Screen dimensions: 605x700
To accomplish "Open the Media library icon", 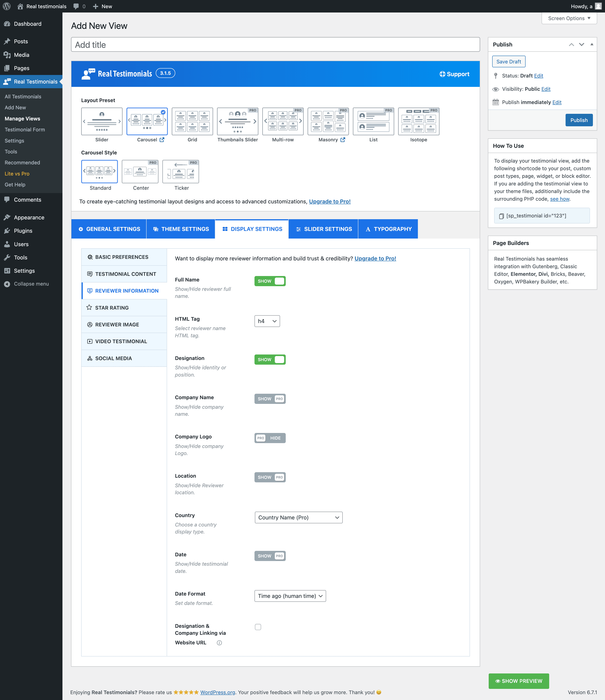I will click(7, 55).
